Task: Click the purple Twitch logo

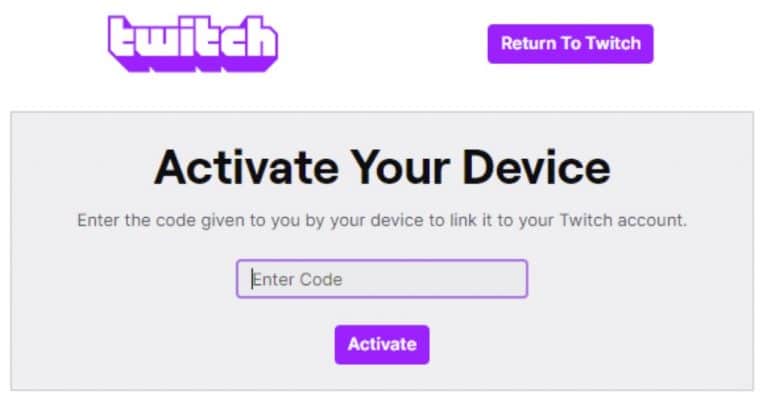Action: tap(193, 44)
